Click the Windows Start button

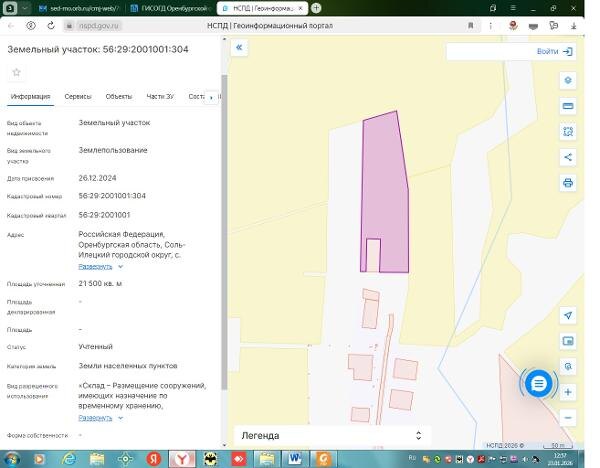(11, 458)
